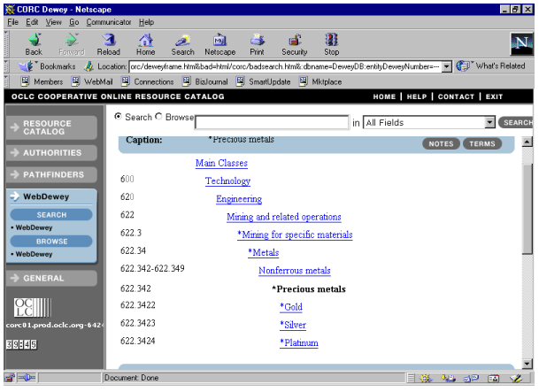
Task: Click the NOTES button
Action: coord(441,144)
